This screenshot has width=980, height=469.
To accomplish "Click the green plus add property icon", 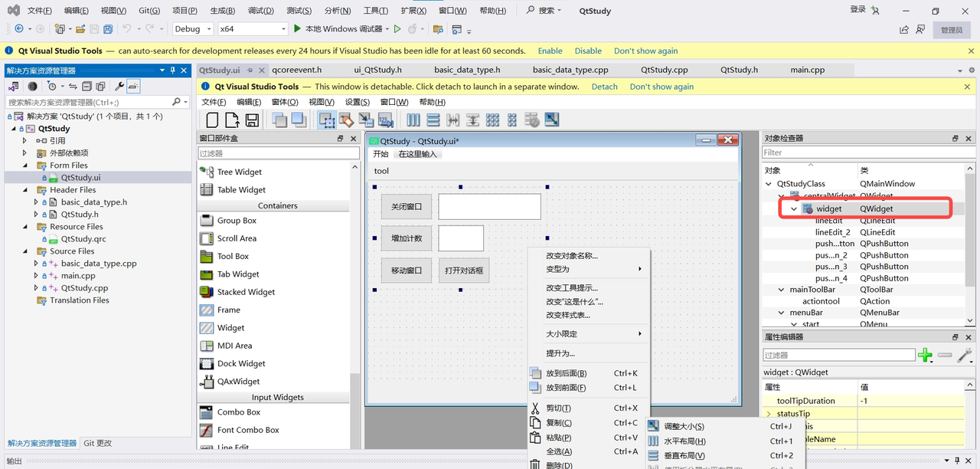I will click(925, 355).
